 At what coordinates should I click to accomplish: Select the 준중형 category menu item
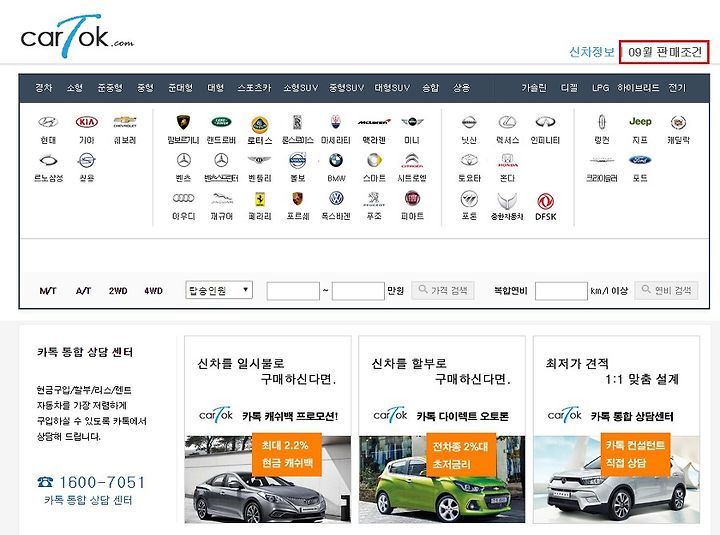110,87
